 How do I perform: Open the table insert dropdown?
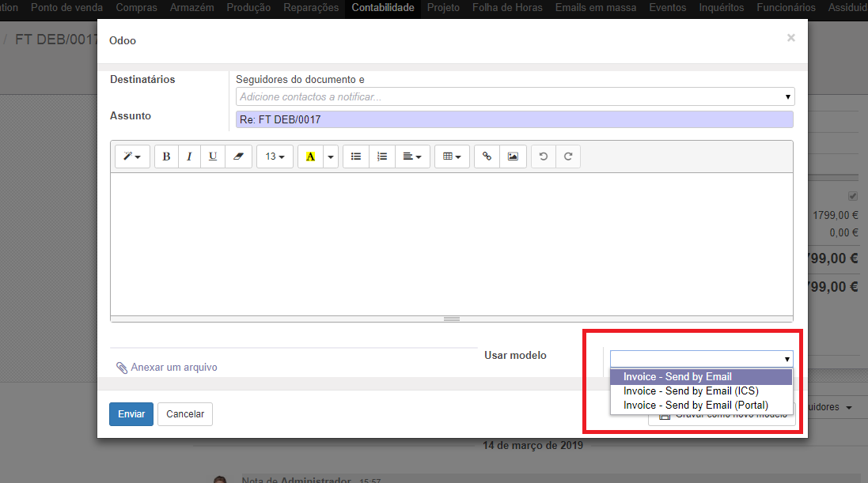point(452,157)
